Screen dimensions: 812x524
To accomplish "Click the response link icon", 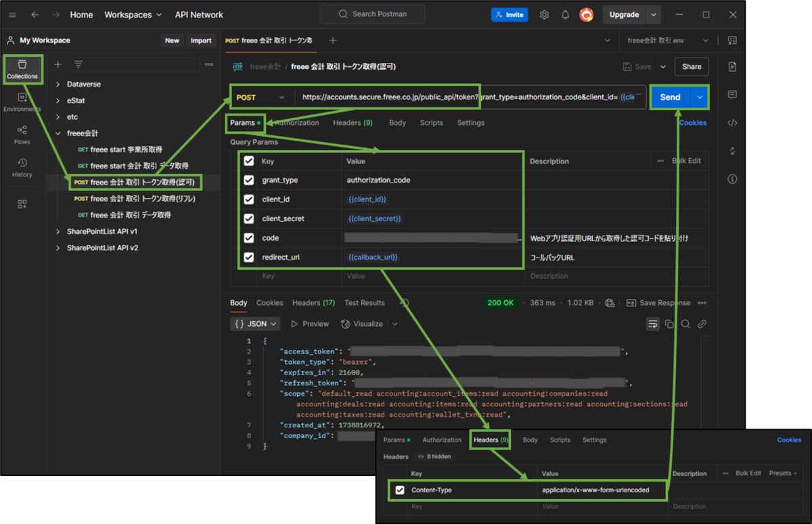I will coord(702,324).
